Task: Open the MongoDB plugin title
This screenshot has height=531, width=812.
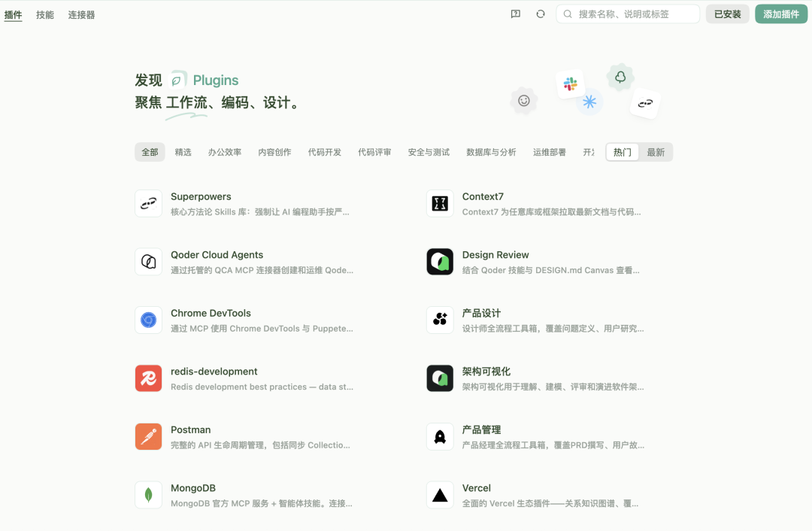Action: [193, 488]
